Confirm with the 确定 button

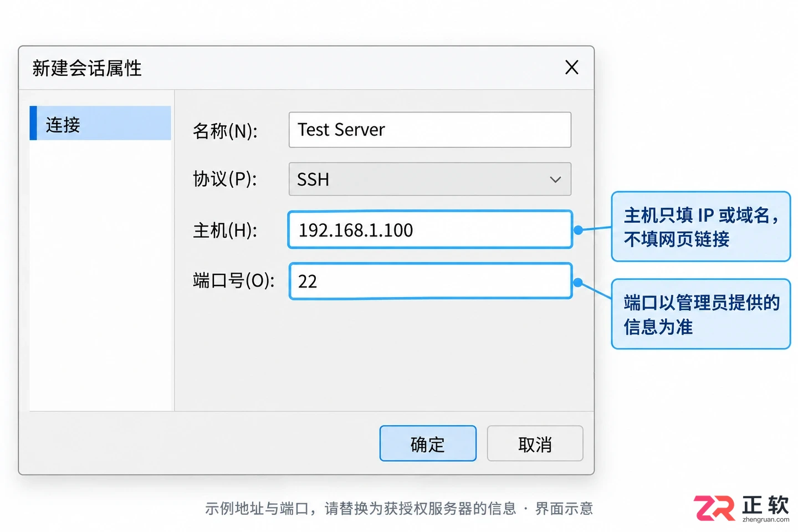pos(428,443)
